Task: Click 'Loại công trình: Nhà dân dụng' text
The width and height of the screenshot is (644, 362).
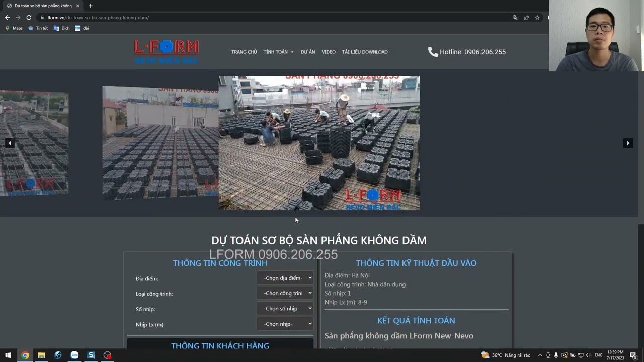Action: (365, 284)
